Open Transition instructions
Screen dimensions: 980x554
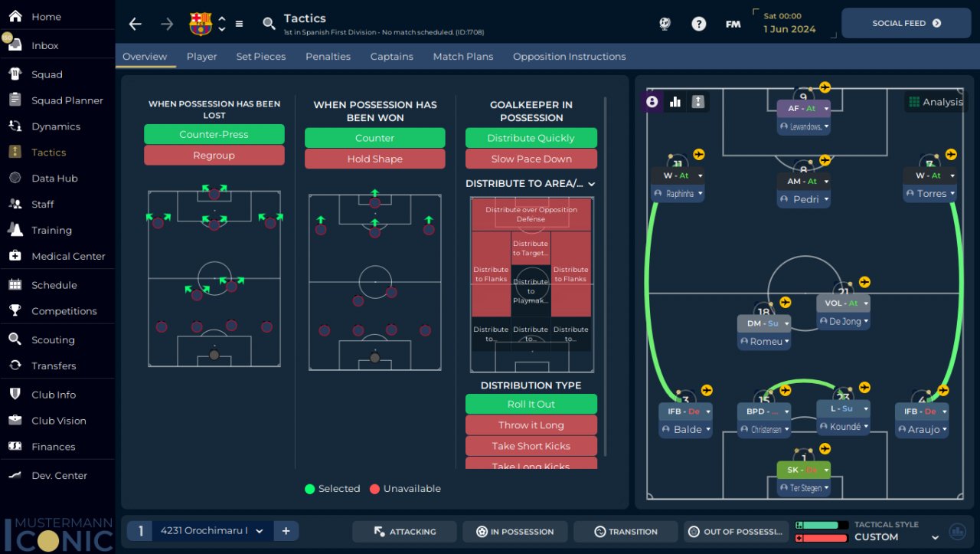click(x=626, y=532)
